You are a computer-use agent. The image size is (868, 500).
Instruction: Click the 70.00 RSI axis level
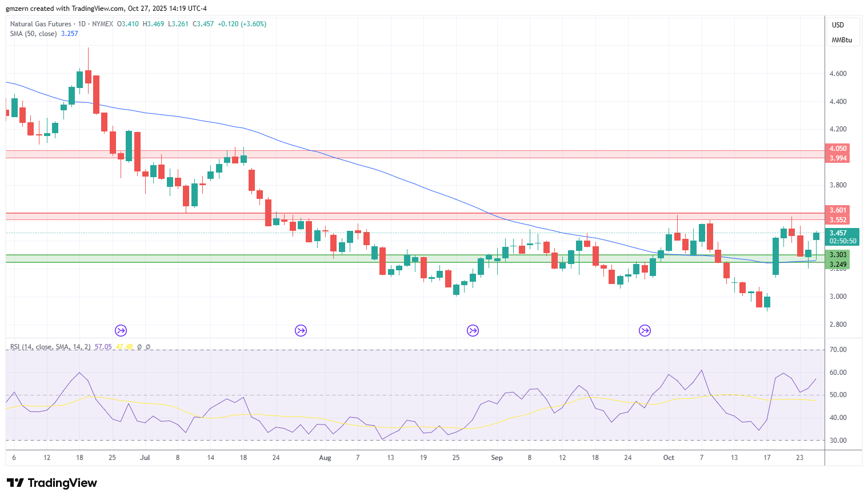tap(838, 350)
